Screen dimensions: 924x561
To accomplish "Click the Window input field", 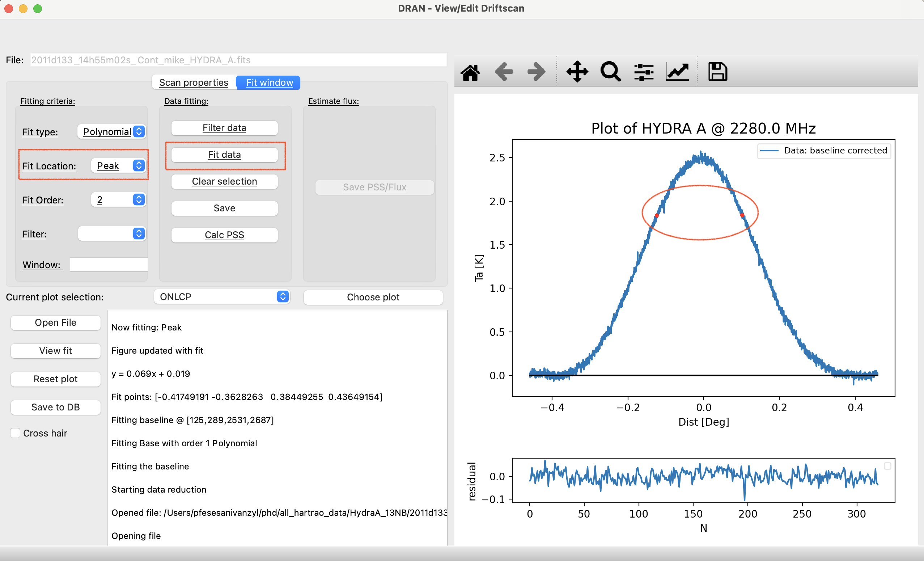I will tap(109, 265).
